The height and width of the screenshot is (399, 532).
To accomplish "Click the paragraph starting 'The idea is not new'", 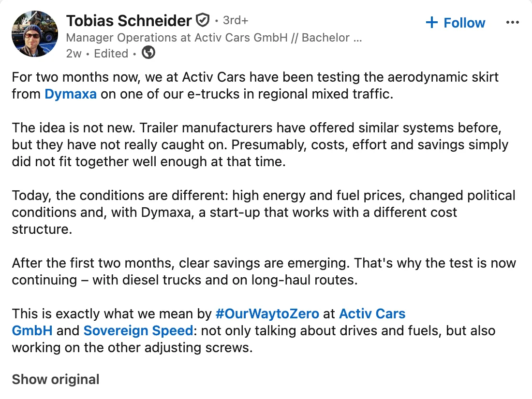I will click(260, 145).
